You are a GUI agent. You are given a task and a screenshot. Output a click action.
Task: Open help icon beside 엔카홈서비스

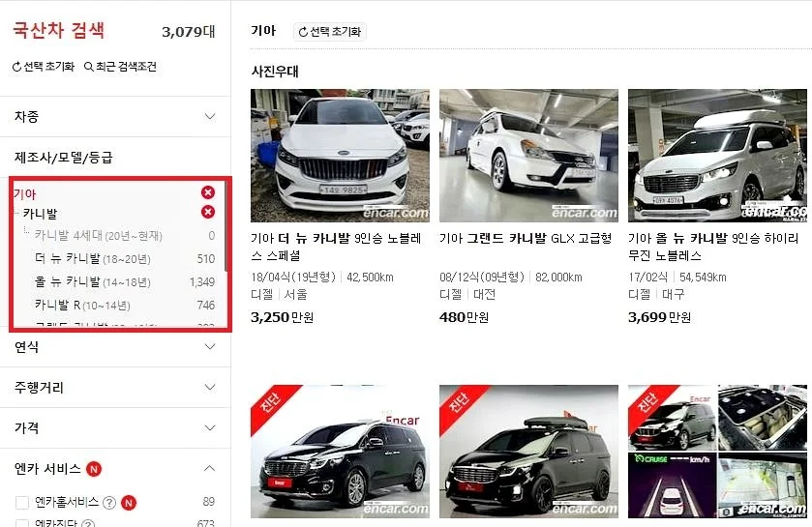point(108,502)
